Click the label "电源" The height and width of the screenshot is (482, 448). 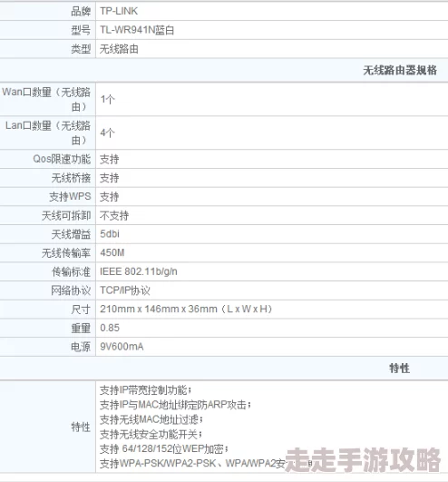coord(81,347)
